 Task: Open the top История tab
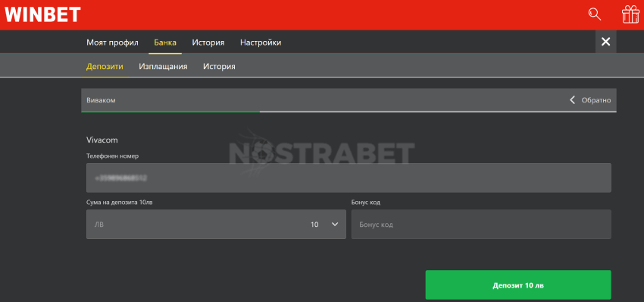(x=208, y=42)
